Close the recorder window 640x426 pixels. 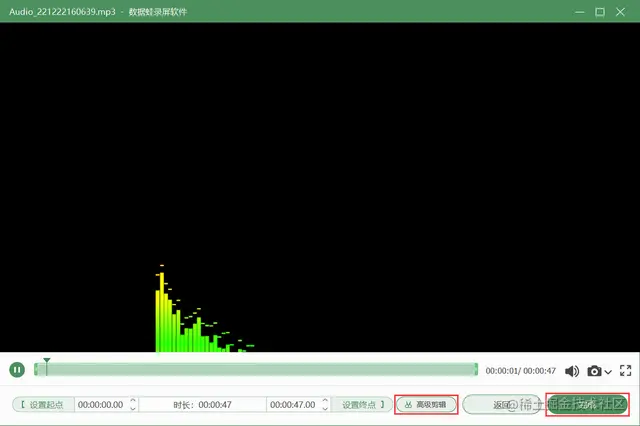[x=620, y=12]
